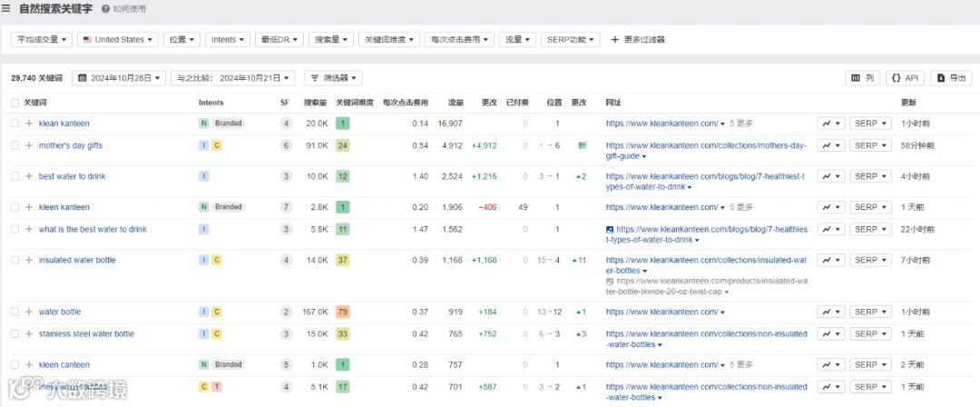Click the calendar icon in the date selector
Image resolution: width=980 pixels, height=407 pixels.
[x=83, y=78]
